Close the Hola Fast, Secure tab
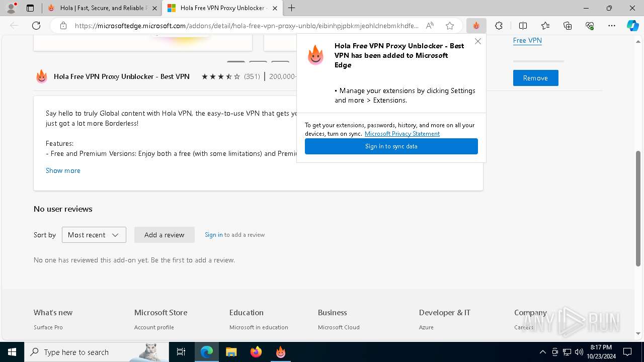The height and width of the screenshot is (362, 644). pos(154,8)
